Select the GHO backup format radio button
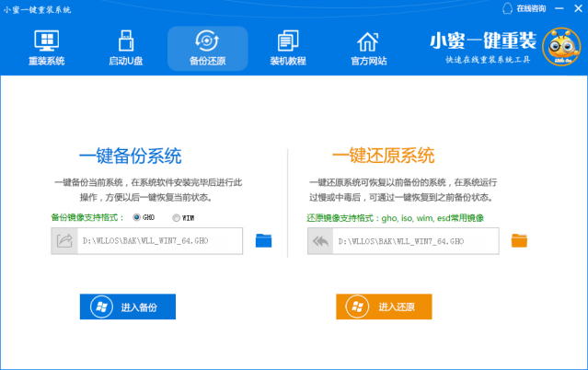 (138, 217)
